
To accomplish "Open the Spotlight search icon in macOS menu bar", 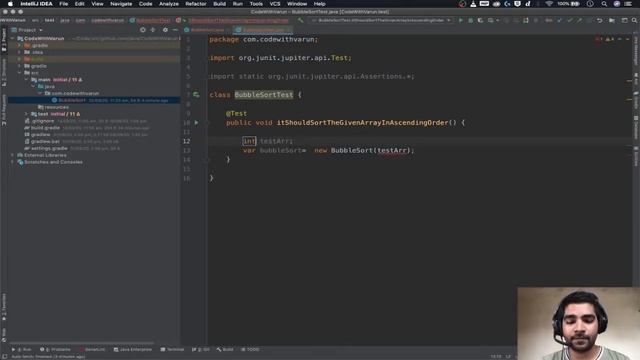I will click(x=604, y=4).
